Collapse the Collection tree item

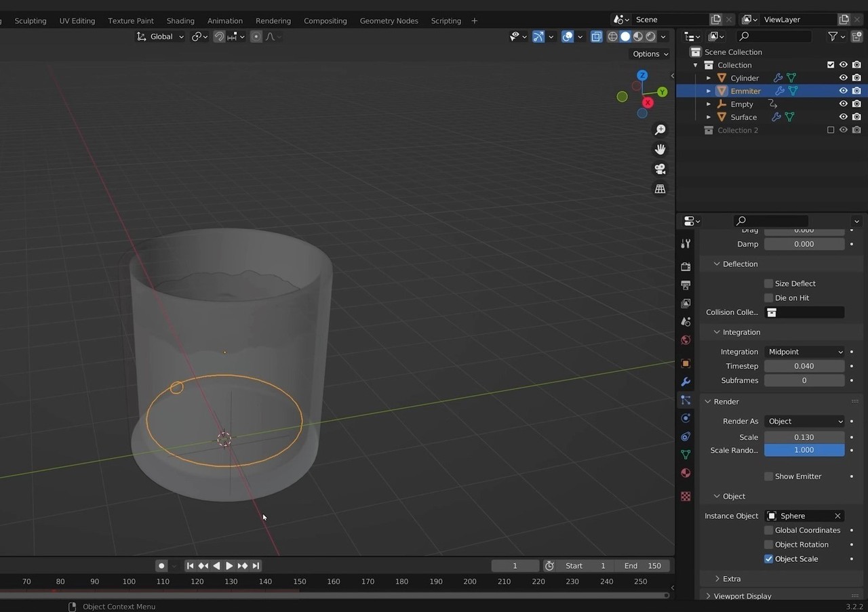[695, 65]
